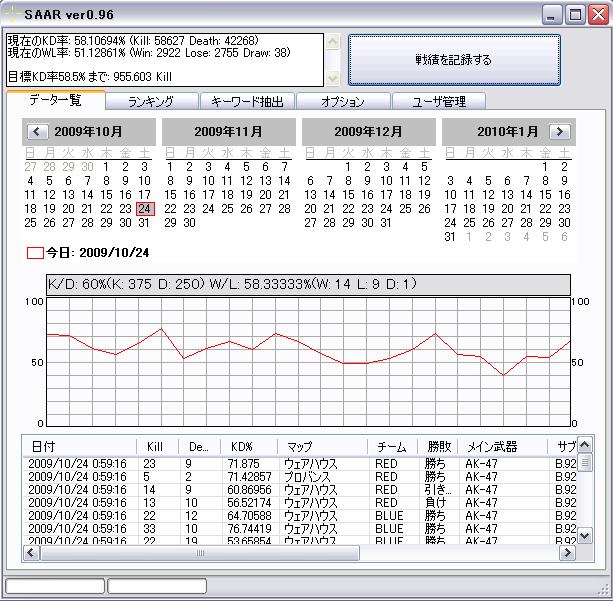613x601 pixels.
Task: Select the ユーザ管理 tab
Action: [439, 102]
